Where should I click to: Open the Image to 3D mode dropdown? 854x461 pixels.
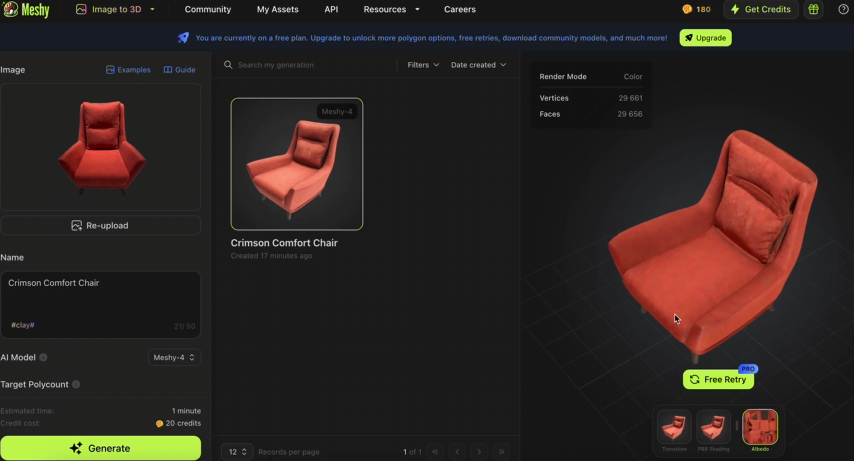click(x=116, y=10)
